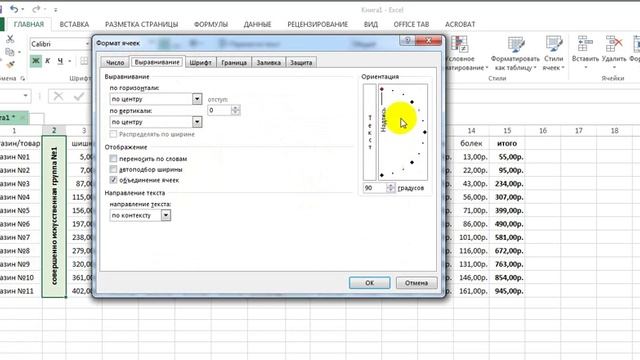The image size is (640, 360).
Task: Select the merged vertical cell in column 2
Action: click(x=54, y=216)
